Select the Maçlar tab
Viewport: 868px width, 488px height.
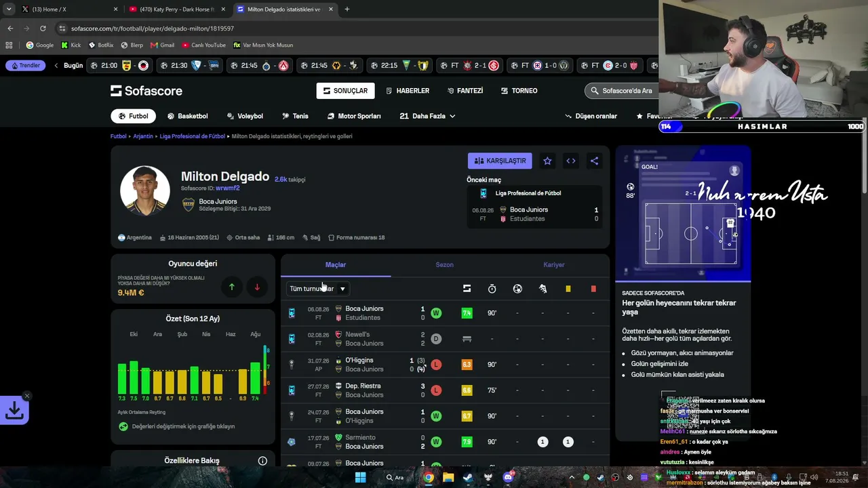(x=336, y=265)
